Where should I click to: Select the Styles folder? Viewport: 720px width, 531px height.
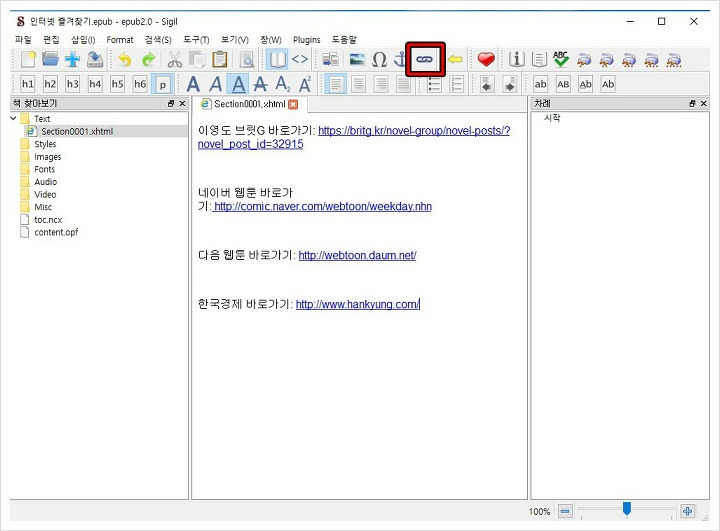pos(45,144)
